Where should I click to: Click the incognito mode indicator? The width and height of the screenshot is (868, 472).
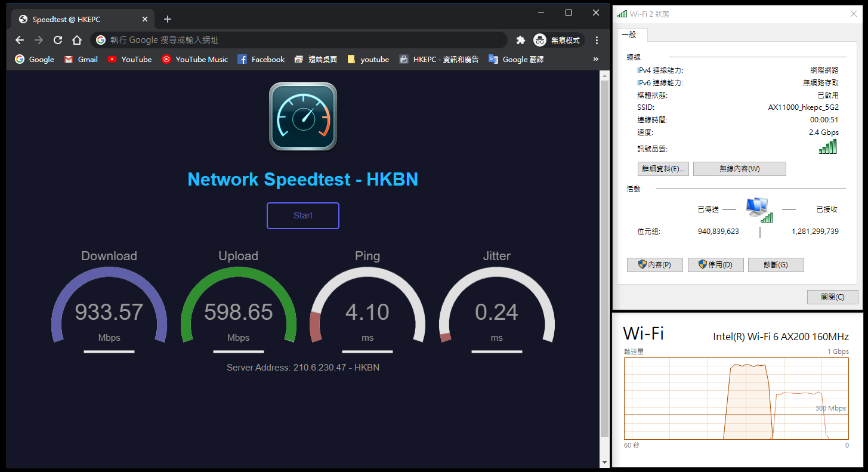pos(557,40)
